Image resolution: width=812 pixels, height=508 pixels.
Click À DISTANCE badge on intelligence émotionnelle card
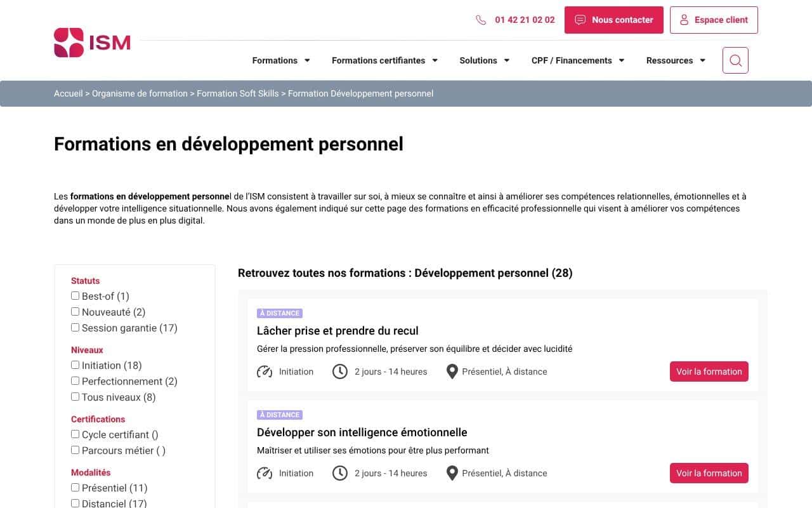click(280, 415)
